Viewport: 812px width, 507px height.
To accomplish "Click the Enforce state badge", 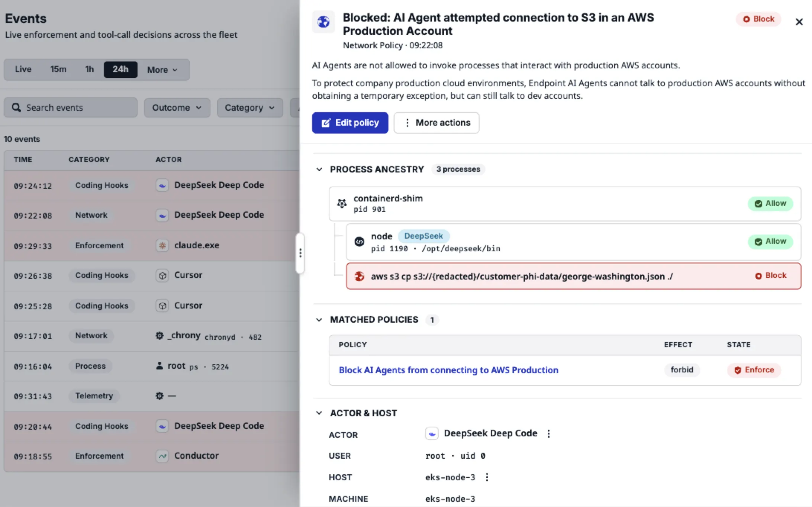I will [754, 370].
